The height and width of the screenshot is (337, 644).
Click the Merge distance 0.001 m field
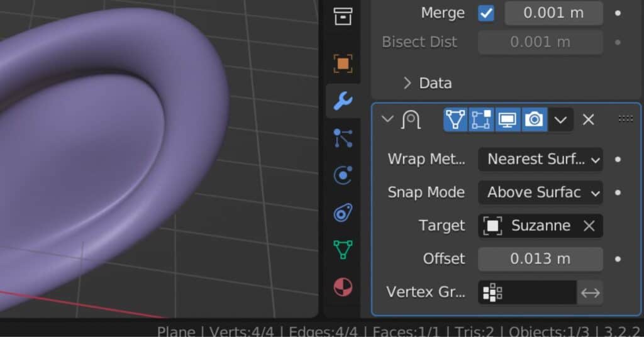tap(553, 13)
